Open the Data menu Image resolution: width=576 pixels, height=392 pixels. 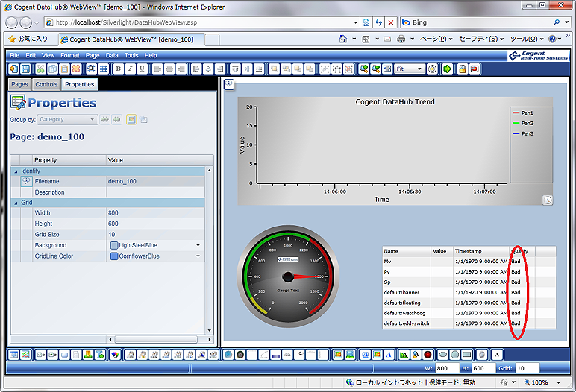(112, 55)
